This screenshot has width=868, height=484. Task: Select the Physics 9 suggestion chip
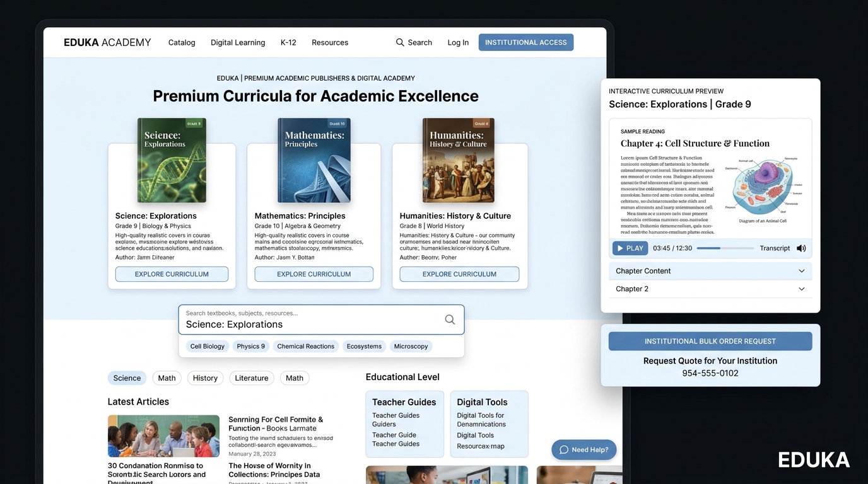(251, 346)
